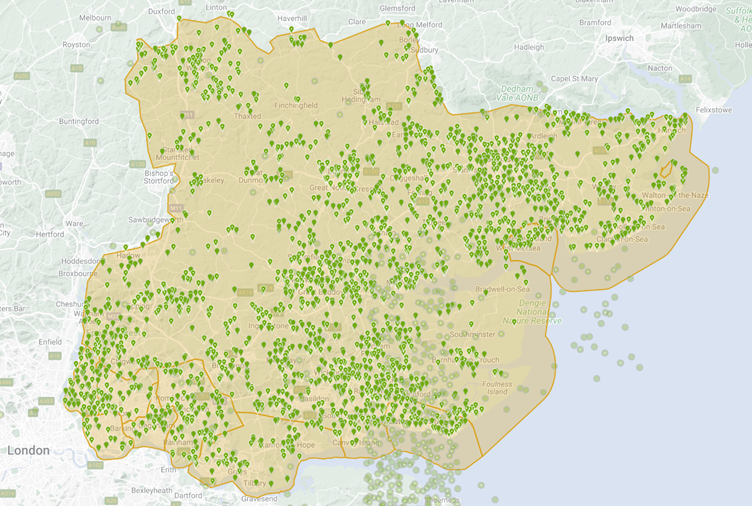Click the Bradwell-on-Sea label
Image resolution: width=752 pixels, height=506 pixels.
point(503,289)
